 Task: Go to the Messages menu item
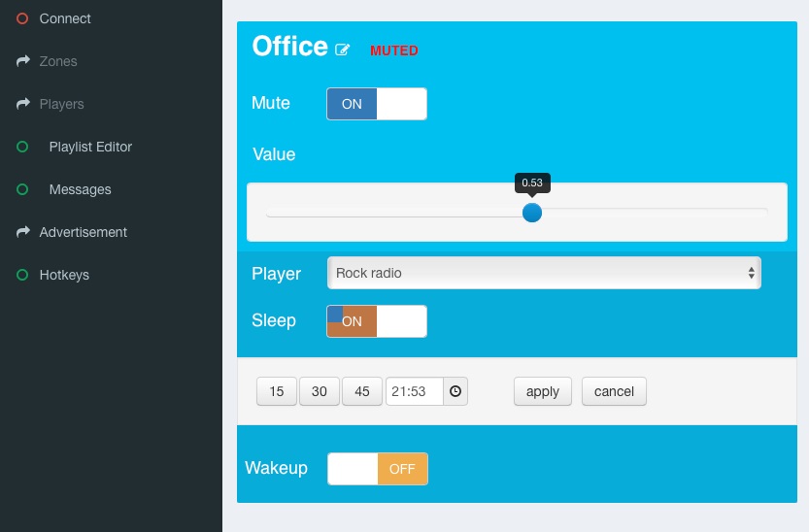click(80, 189)
